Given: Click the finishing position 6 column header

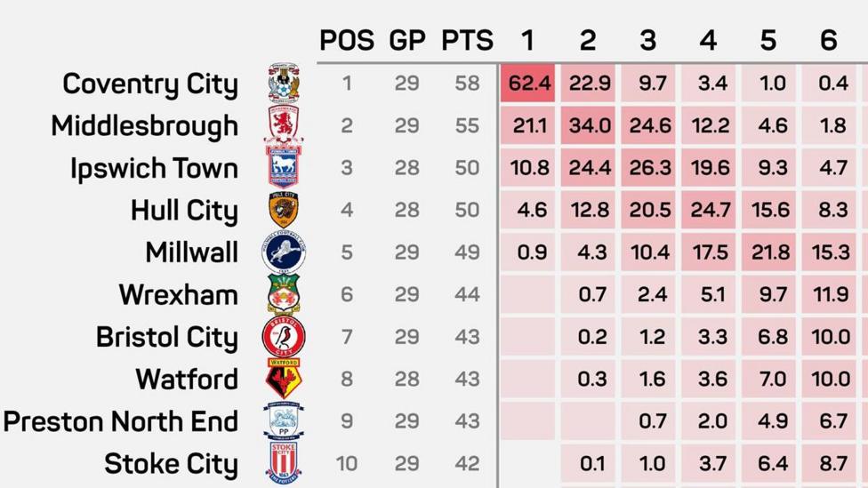Looking at the screenshot, I should 828,41.
